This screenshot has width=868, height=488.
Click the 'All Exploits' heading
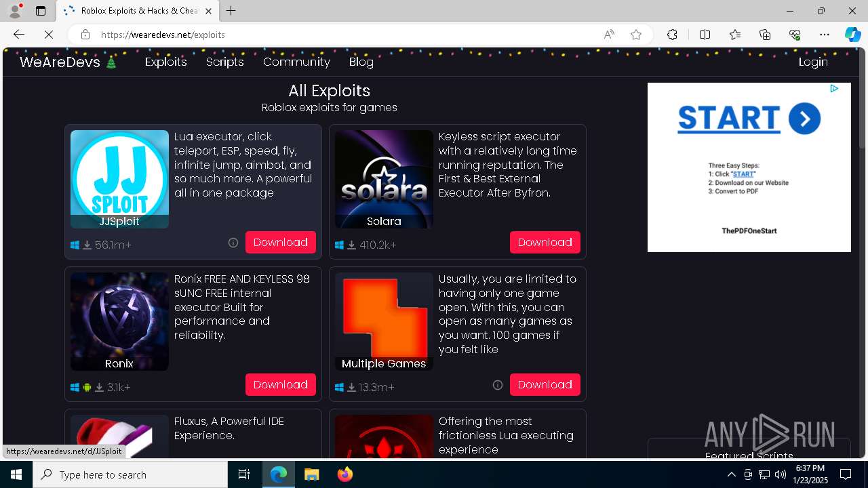pos(330,91)
